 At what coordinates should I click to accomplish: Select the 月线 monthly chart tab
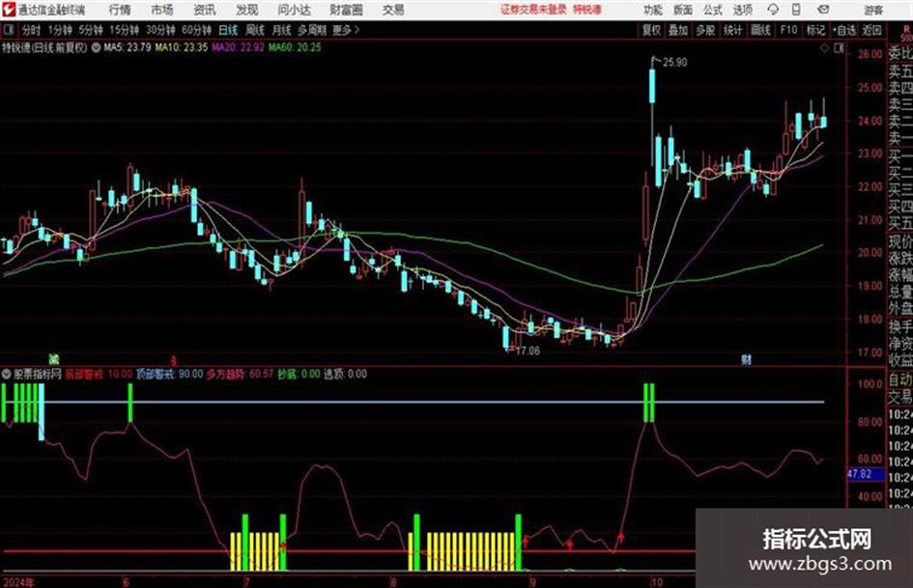point(281,30)
